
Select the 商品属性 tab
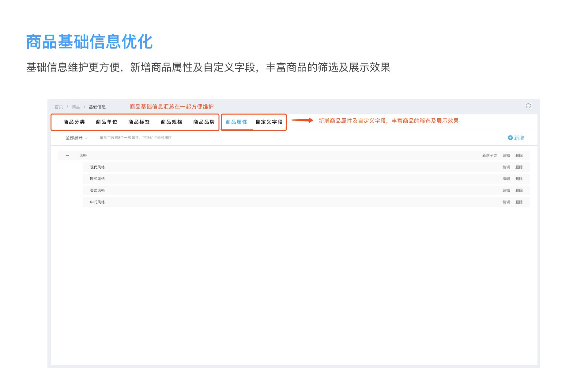236,122
